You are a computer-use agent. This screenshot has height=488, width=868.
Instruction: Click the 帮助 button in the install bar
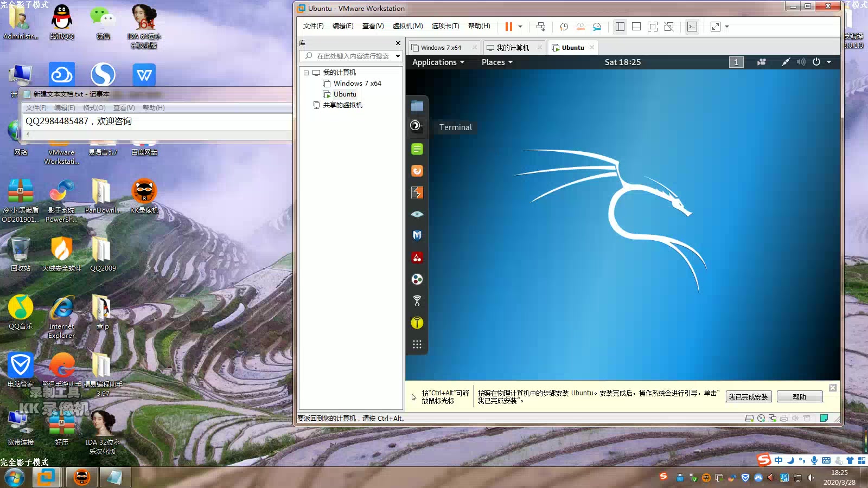800,396
